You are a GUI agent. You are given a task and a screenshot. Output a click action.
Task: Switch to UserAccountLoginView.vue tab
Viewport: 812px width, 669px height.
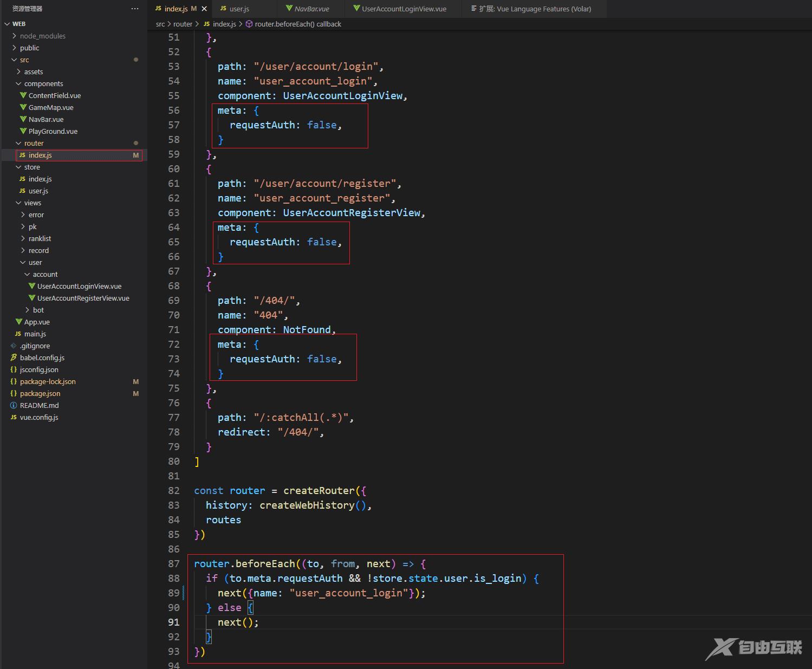(404, 9)
